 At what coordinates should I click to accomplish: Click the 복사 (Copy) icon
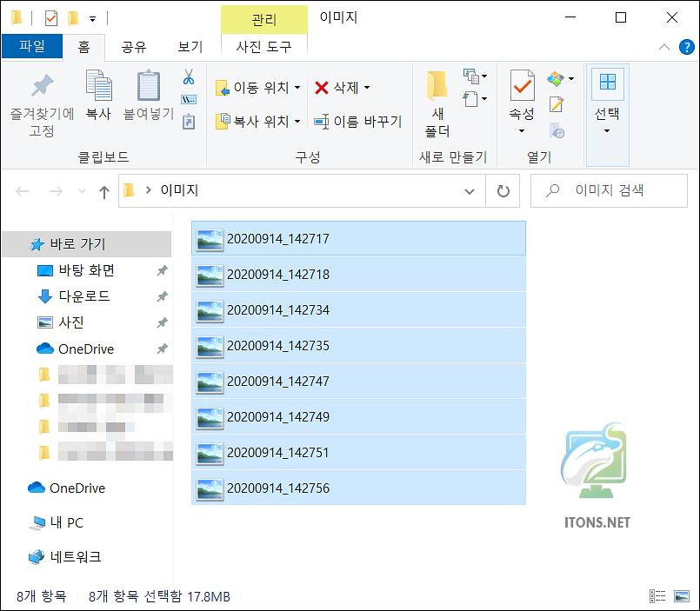[x=98, y=85]
